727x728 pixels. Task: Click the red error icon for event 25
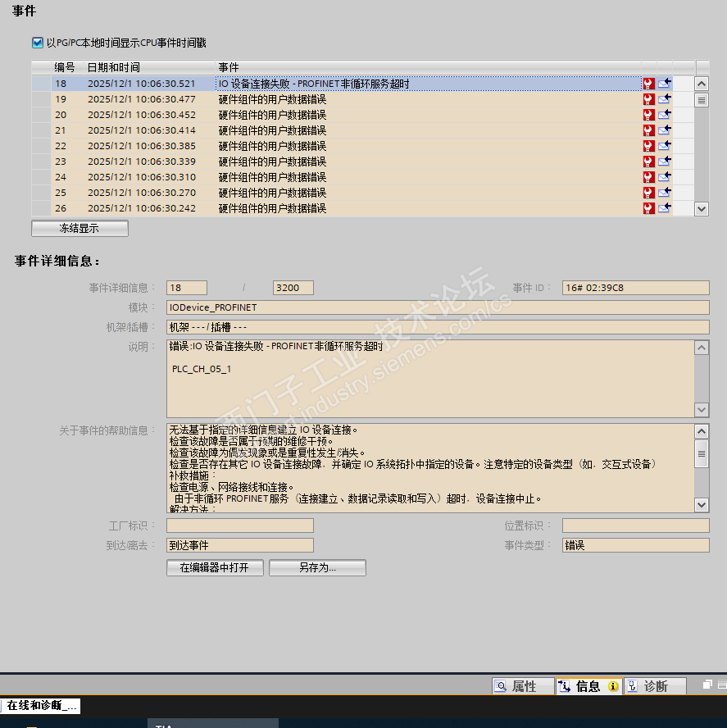[x=648, y=193]
